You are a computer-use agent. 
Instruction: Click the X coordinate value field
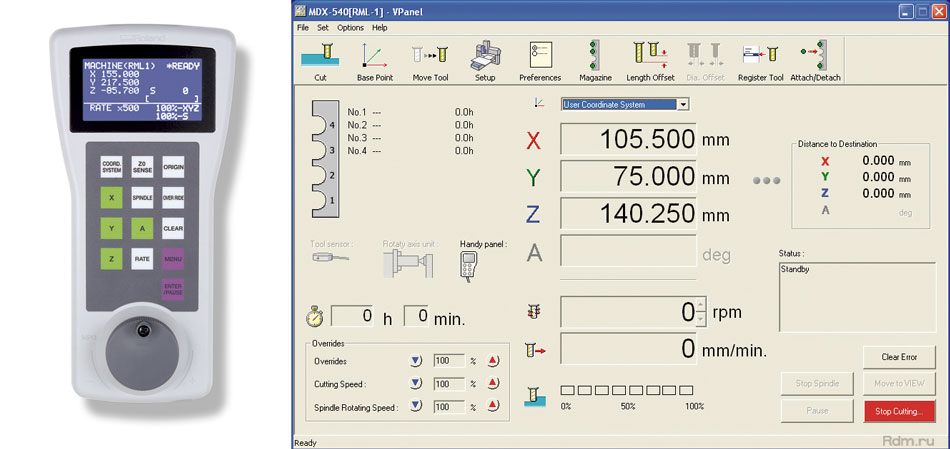click(628, 139)
